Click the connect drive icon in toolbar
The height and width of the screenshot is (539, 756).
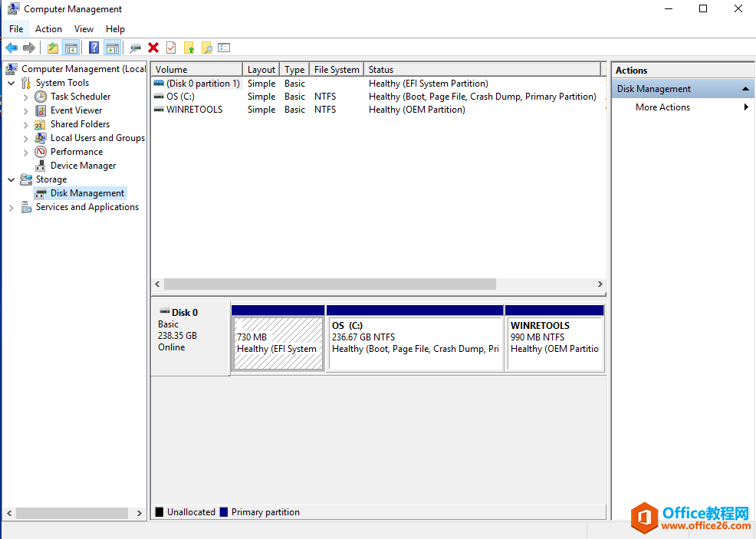pyautogui.click(x=136, y=48)
